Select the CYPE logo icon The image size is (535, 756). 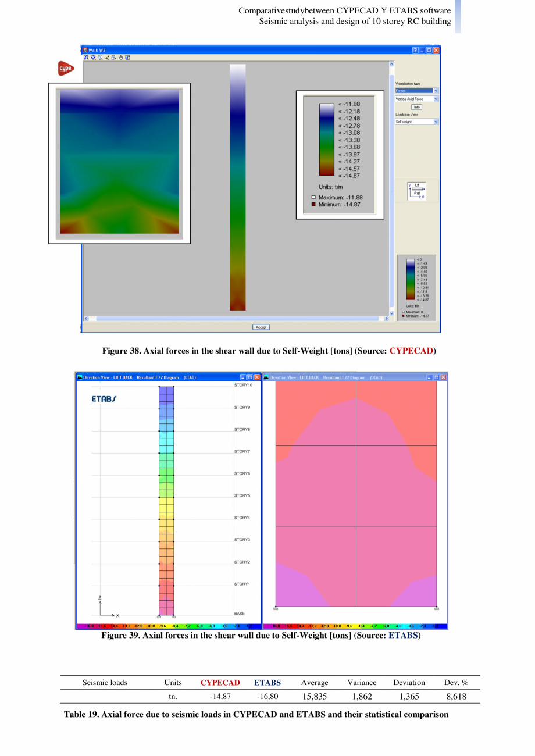pyautogui.click(x=65, y=68)
